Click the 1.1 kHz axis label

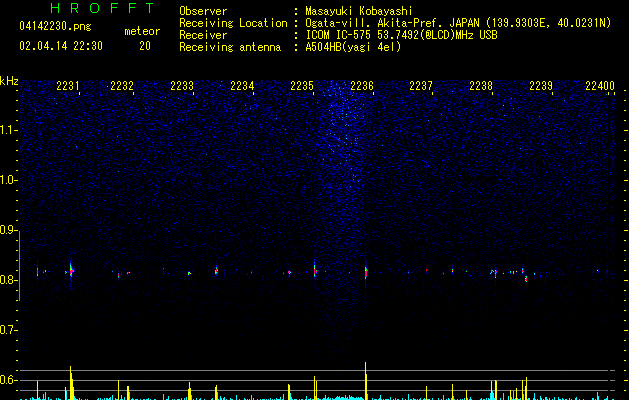pos(9,130)
